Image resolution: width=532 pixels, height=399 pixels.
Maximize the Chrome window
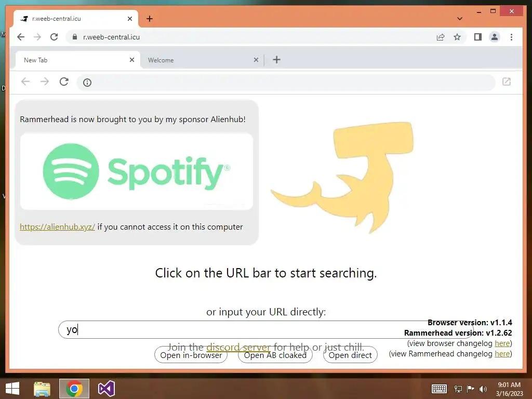point(493,11)
